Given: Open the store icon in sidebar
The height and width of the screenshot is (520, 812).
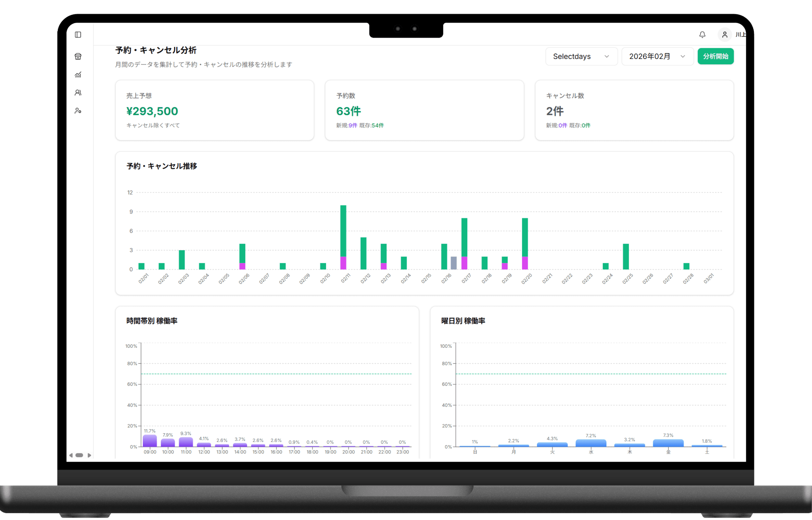Looking at the screenshot, I should [78, 57].
